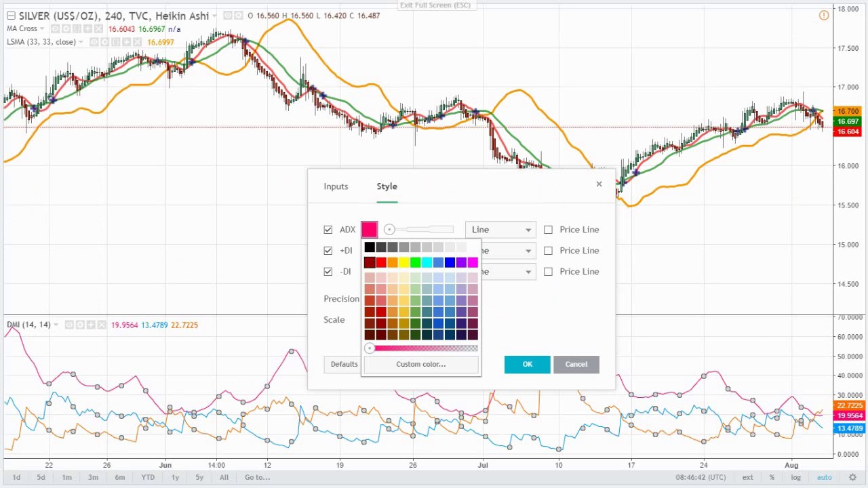
Task: Click LSMA plus icon
Action: click(127, 42)
